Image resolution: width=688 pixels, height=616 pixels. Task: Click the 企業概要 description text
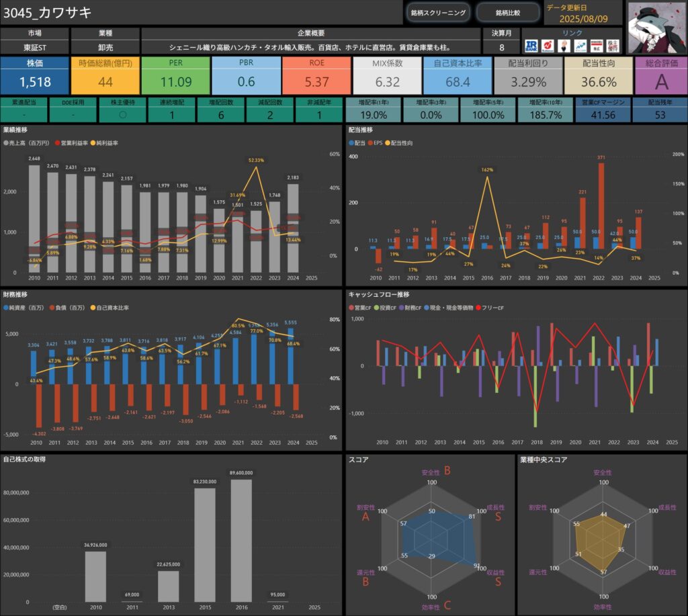[310, 48]
